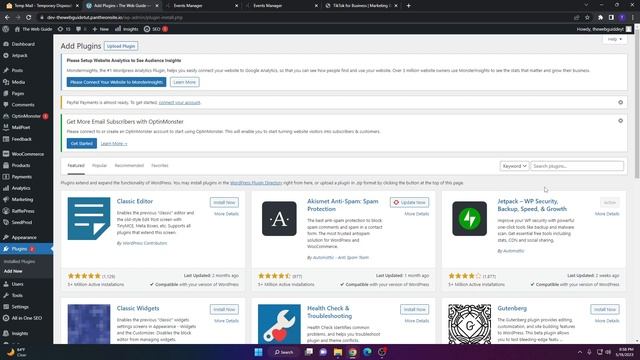Image resolution: width=640 pixels, height=360 pixels.
Task: View More Details for Jetpack plugin
Action: pos(607,214)
